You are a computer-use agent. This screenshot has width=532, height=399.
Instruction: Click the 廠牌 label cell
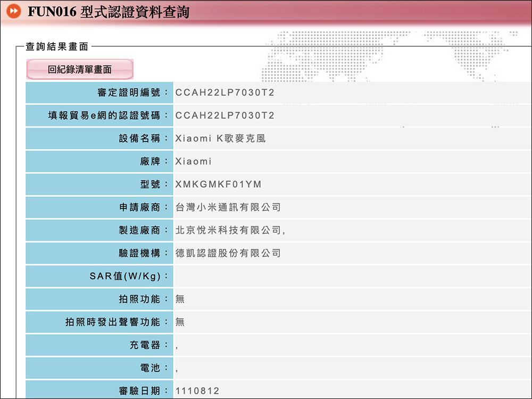pyautogui.click(x=99, y=162)
